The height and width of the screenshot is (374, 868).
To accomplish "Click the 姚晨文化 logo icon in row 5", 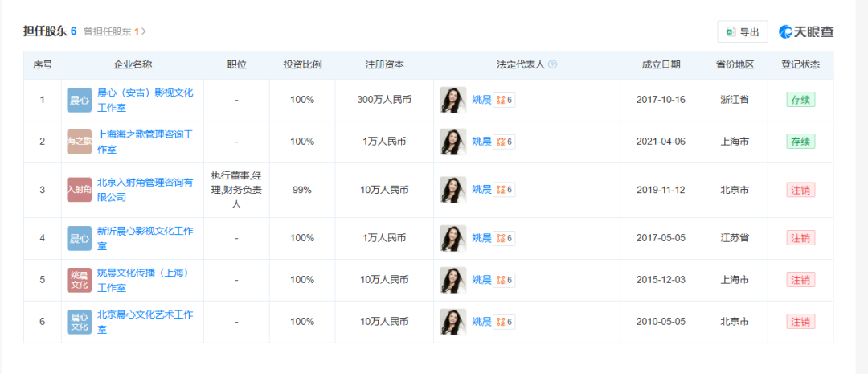I will point(80,280).
